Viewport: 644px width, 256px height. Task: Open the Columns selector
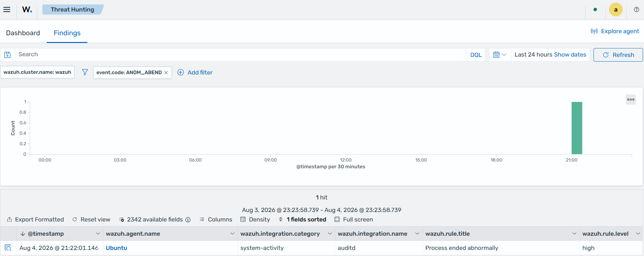(x=216, y=219)
